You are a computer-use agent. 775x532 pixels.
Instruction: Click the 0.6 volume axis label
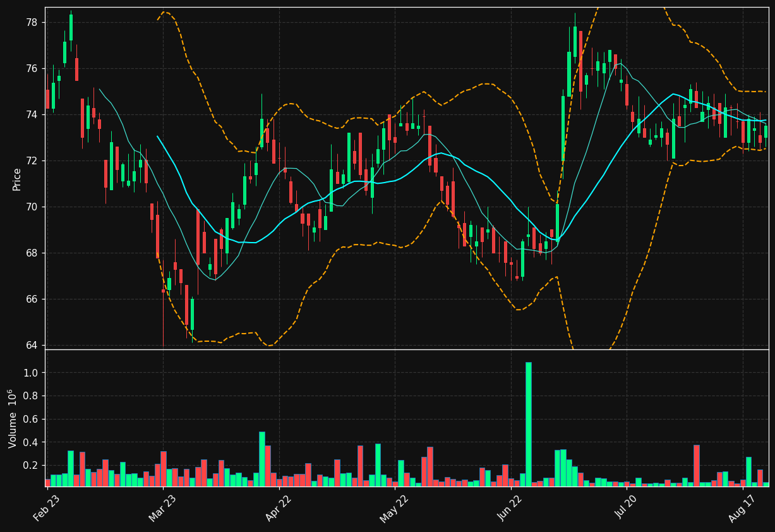coord(31,420)
